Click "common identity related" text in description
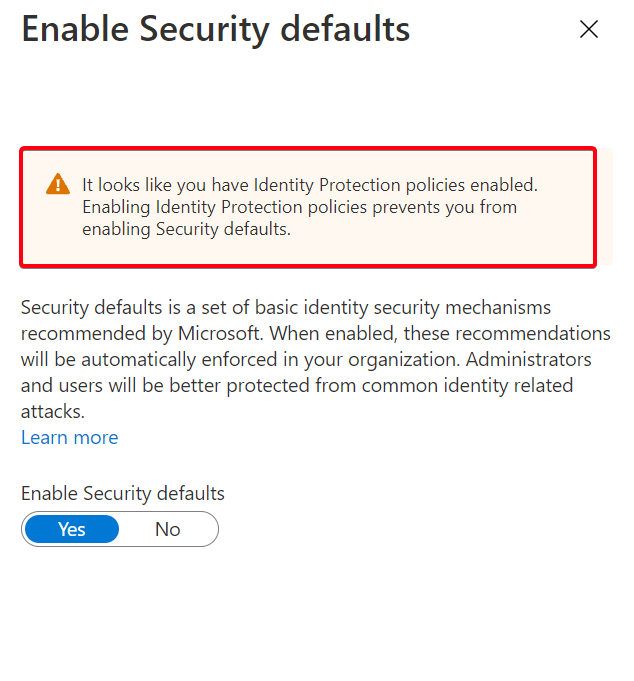The width and height of the screenshot is (634, 681). point(467,386)
